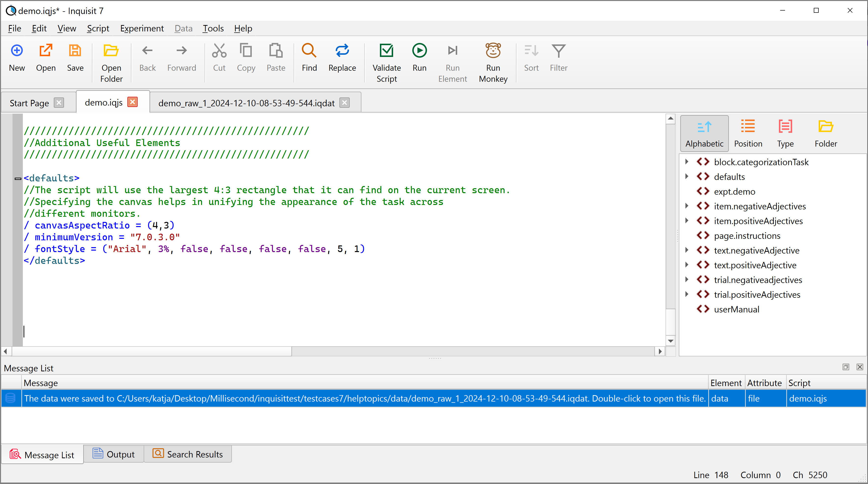Open the View menu
The image size is (868, 484).
[67, 28]
